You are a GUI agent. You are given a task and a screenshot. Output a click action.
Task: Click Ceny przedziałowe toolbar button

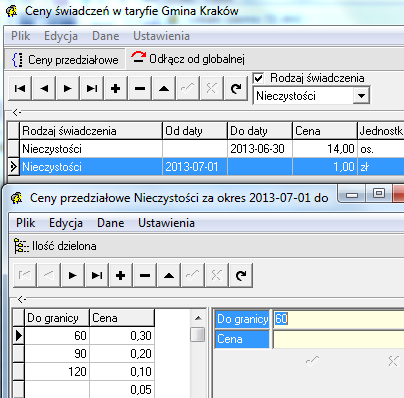65,60
